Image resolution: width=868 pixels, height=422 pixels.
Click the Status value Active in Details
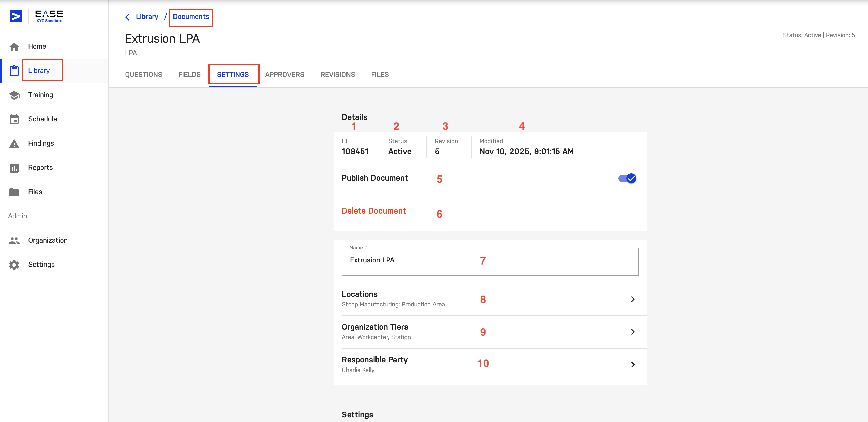click(400, 152)
